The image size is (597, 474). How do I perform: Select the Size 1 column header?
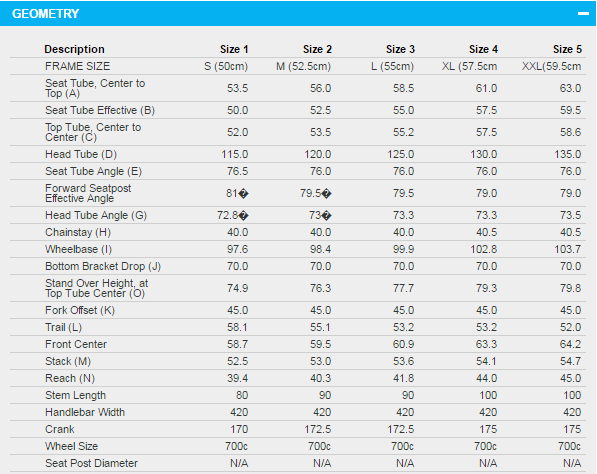coord(234,49)
